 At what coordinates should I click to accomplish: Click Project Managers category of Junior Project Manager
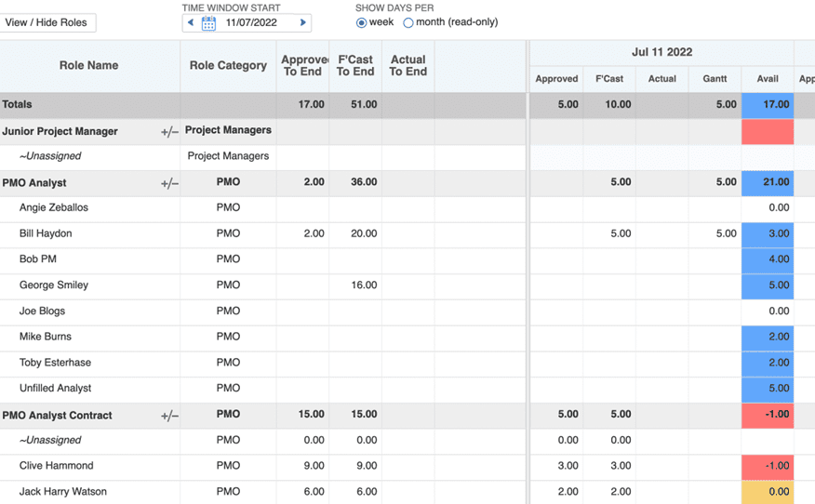(x=228, y=130)
